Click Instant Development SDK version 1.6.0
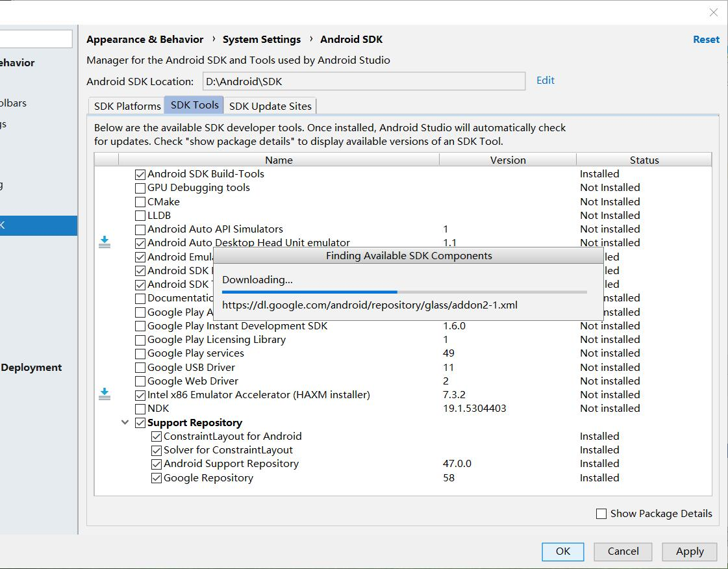The width and height of the screenshot is (728, 569). [x=454, y=326]
